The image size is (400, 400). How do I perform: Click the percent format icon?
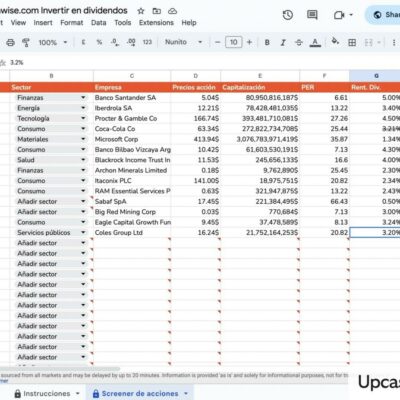[x=99, y=42]
